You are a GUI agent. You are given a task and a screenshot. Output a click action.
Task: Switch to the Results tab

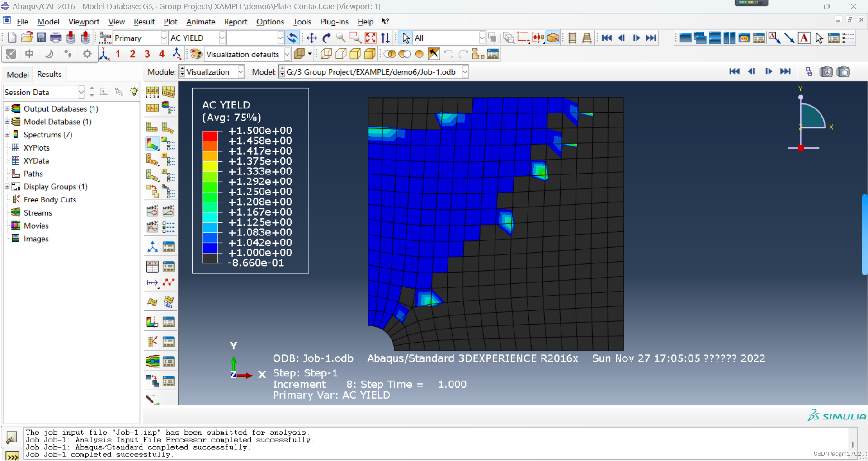pos(49,74)
